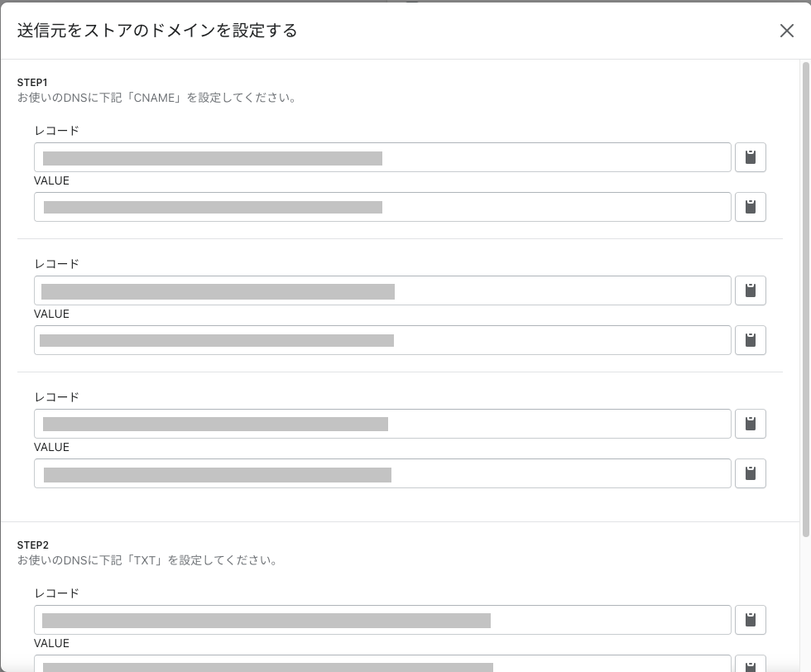The height and width of the screenshot is (672, 811).
Task: Click the dialog's vertical scrollbar
Action: [x=806, y=298]
